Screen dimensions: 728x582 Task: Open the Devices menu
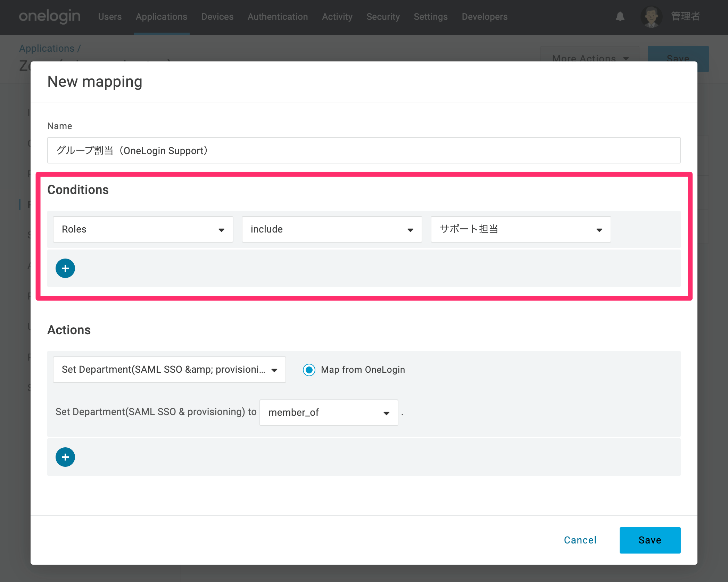click(217, 17)
